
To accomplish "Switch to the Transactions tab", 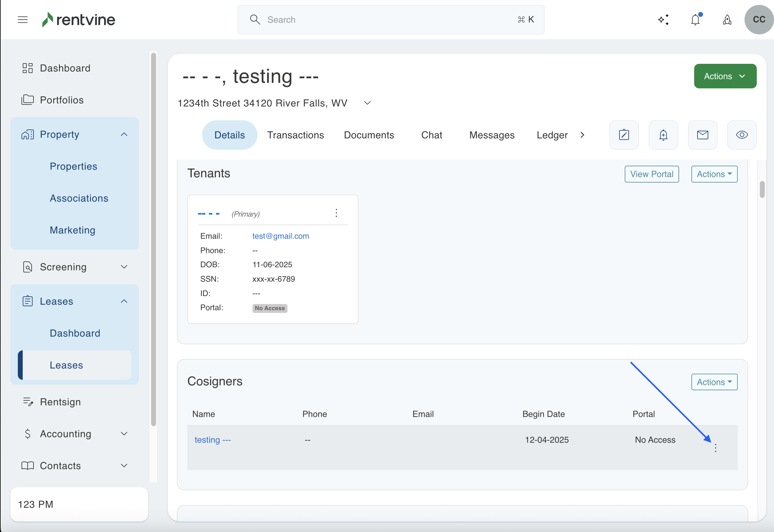I will tap(295, 135).
